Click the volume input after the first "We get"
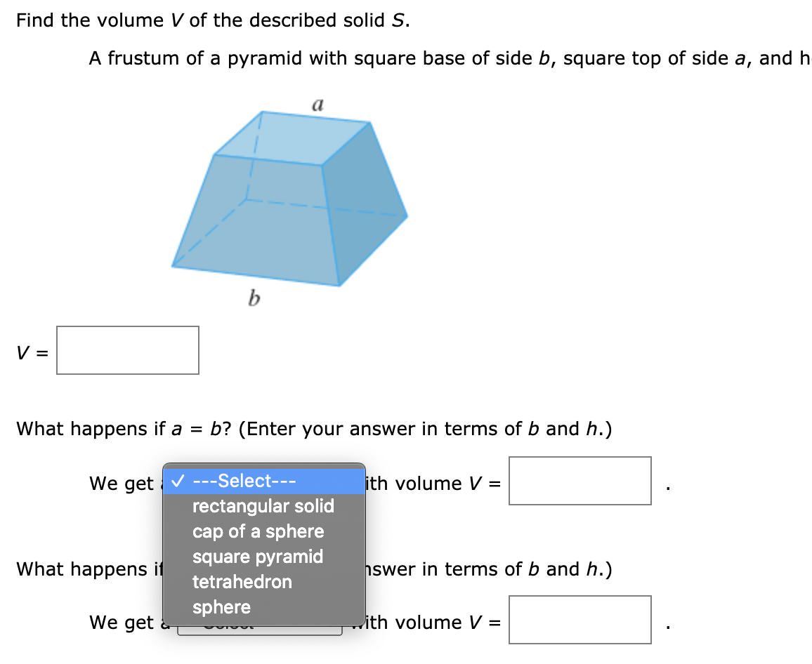 pos(580,480)
